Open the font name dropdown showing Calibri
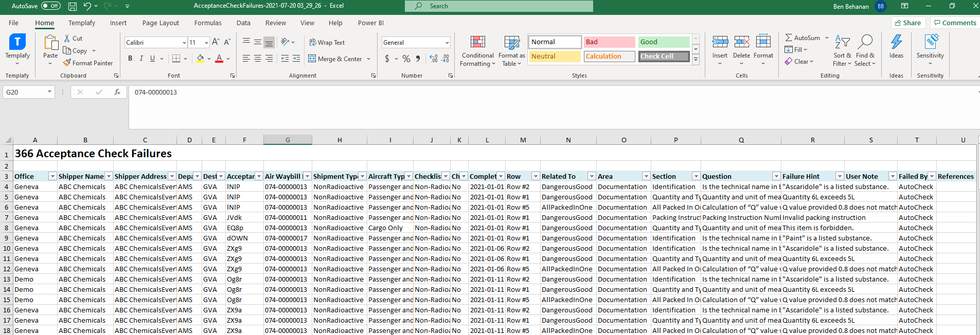 184,43
